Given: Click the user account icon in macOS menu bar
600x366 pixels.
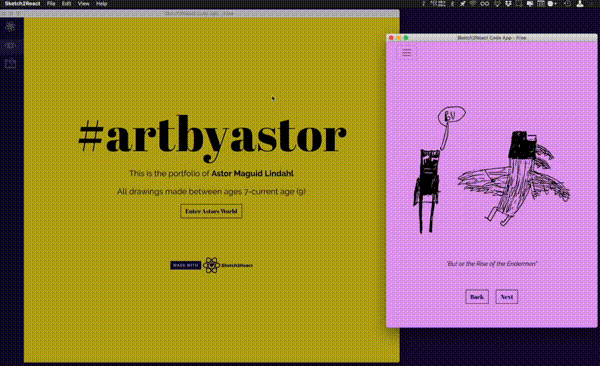Looking at the screenshot, I should 580,4.
